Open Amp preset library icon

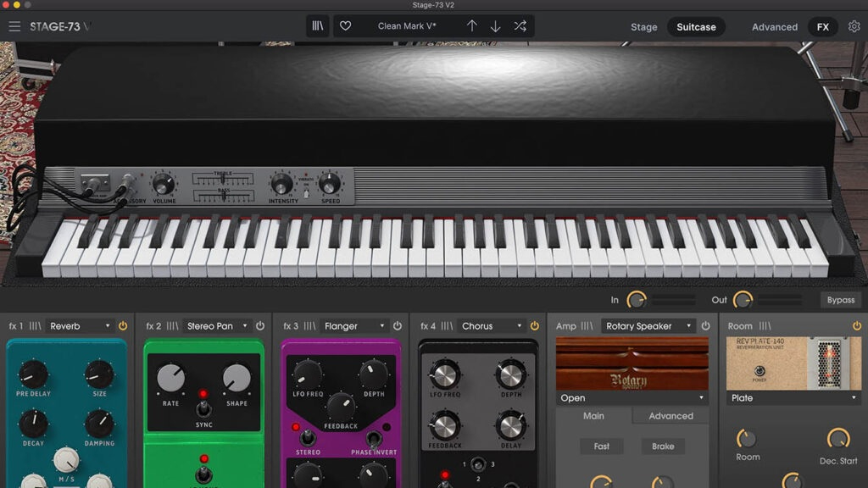(587, 326)
